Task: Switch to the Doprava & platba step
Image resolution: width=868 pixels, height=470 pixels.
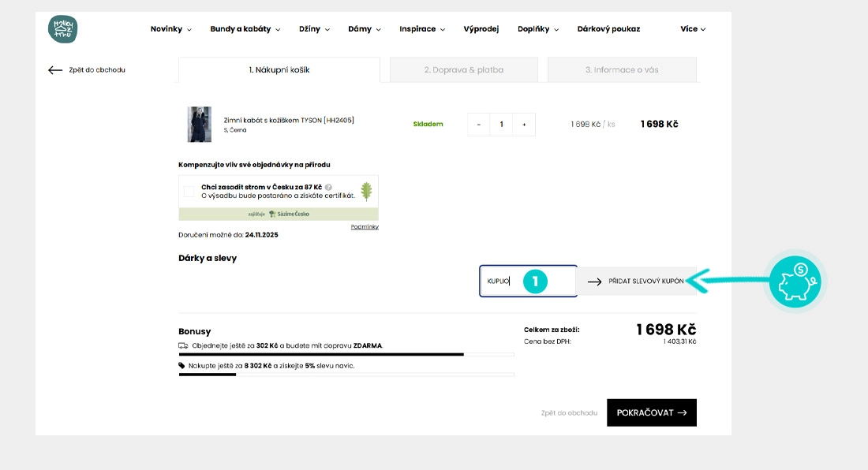Action: (x=463, y=69)
